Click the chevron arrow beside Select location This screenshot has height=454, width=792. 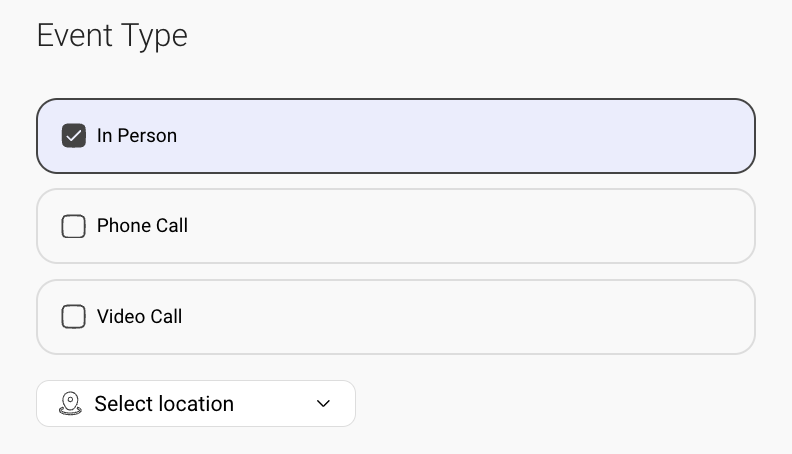323,404
